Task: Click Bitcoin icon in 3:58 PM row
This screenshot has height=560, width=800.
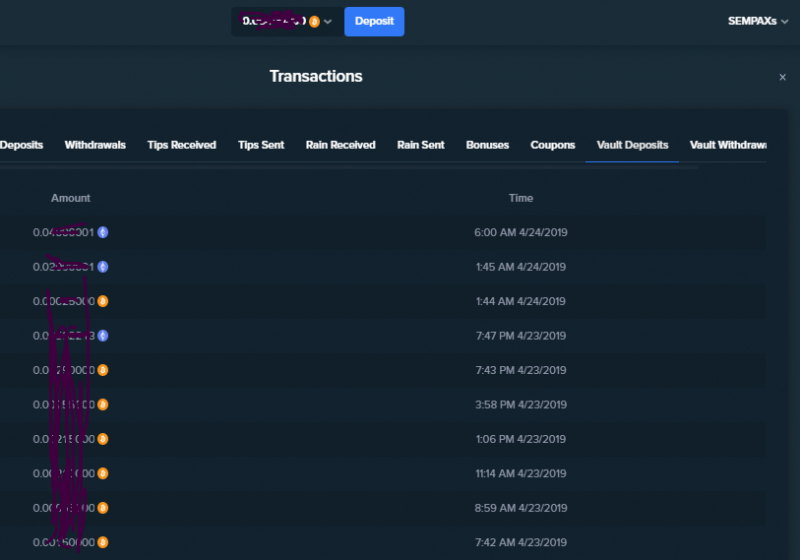Action: click(103, 404)
